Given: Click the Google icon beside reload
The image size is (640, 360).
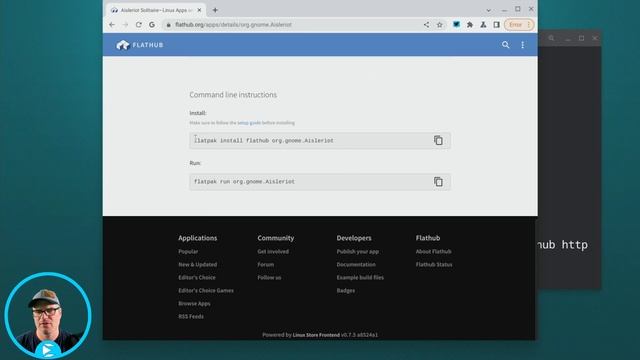Looking at the screenshot, I should (x=152, y=24).
